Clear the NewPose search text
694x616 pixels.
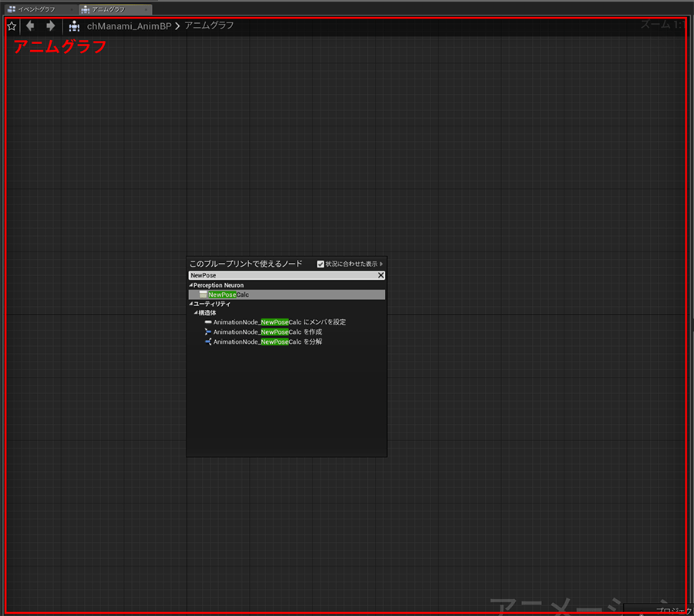pos(381,275)
